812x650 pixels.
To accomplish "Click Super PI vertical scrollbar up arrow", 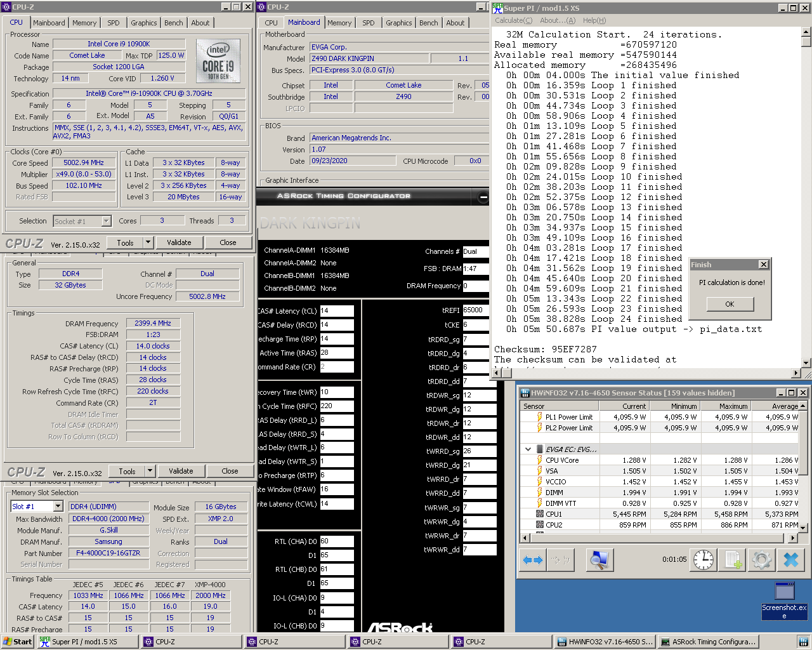I will 806,31.
